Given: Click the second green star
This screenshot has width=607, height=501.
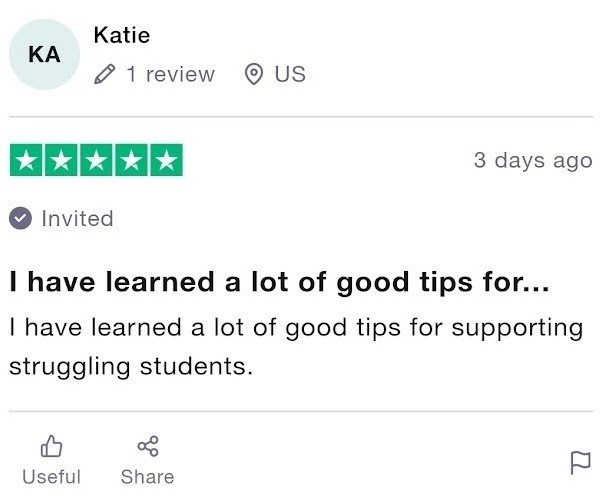Looking at the screenshot, I should click(60, 160).
